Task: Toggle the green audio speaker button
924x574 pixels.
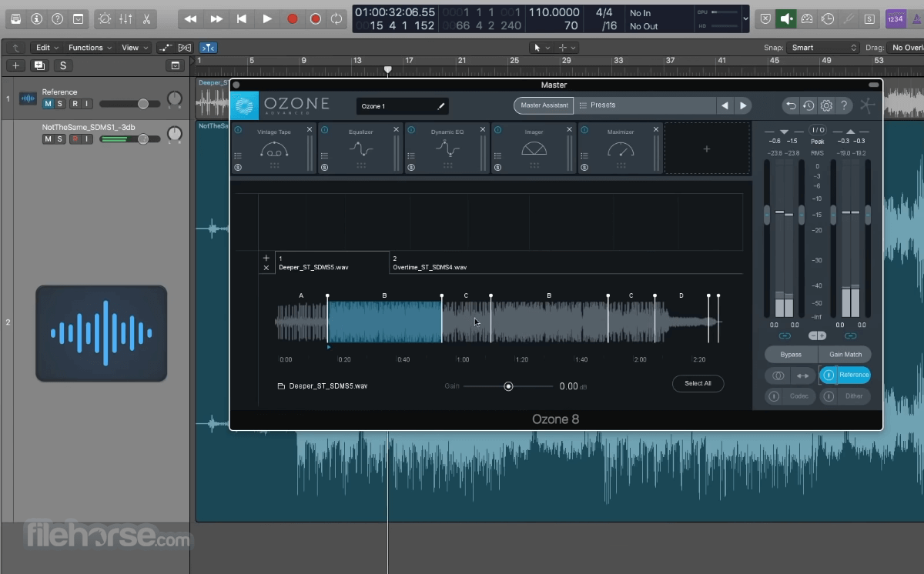Action: pos(786,18)
